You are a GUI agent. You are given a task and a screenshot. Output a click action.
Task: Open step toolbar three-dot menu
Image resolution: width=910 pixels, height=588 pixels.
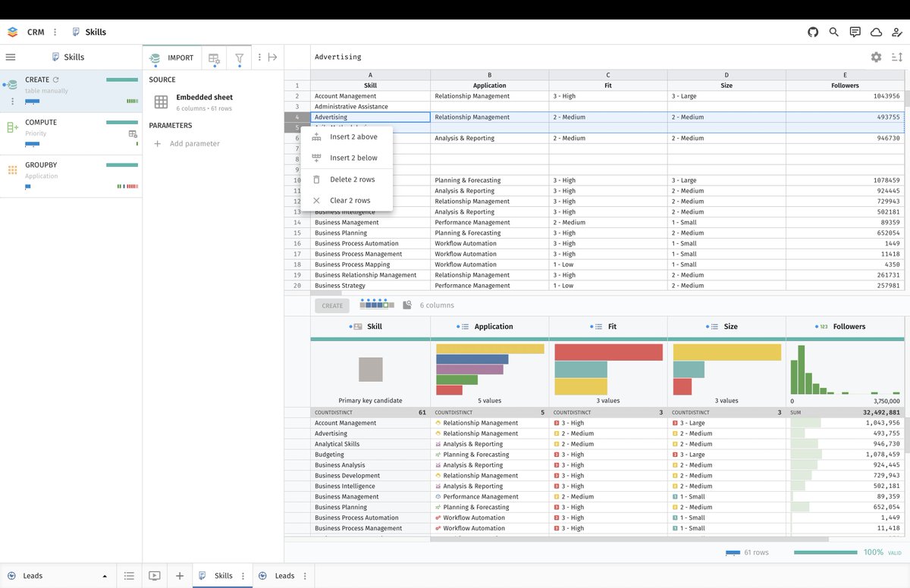click(259, 57)
